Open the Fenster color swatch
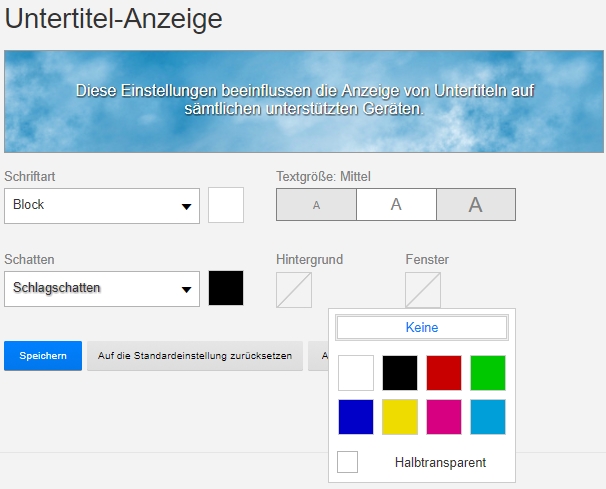Image resolution: width=606 pixels, height=489 pixels. pyautogui.click(x=423, y=290)
